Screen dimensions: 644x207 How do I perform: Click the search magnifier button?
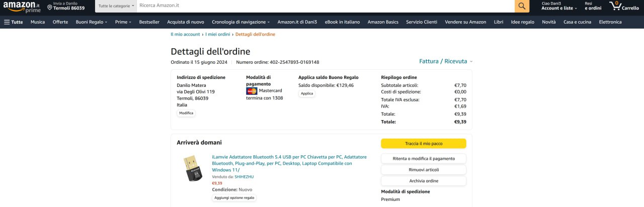pos(522,6)
